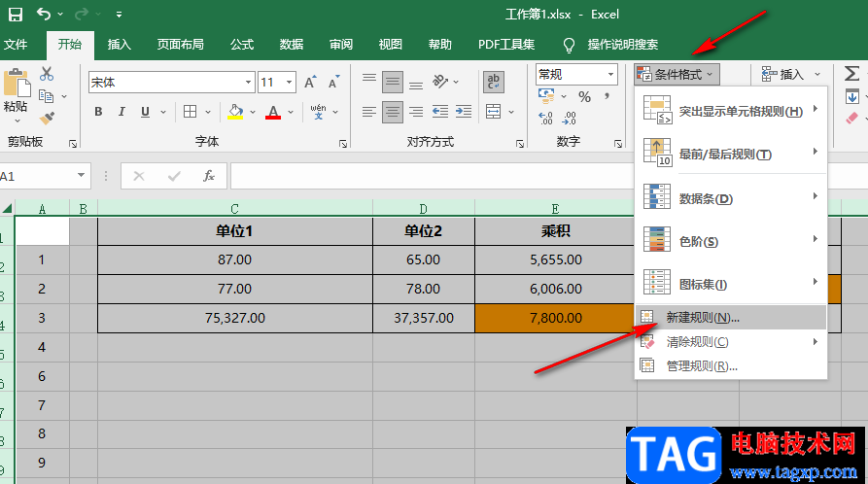Toggle middle vertical alignment
Image resolution: width=868 pixels, height=484 pixels.
[393, 83]
